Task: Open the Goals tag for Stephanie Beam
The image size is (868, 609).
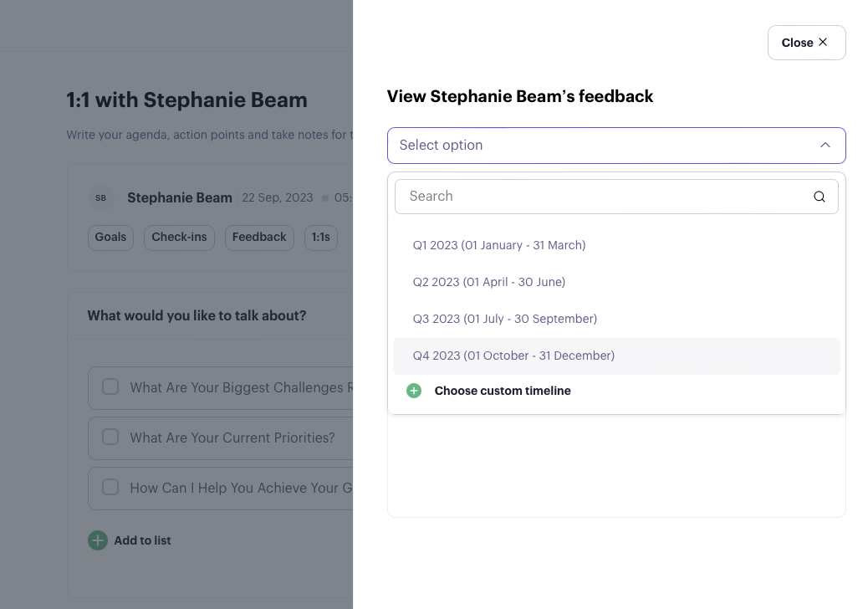Action: coord(110,238)
